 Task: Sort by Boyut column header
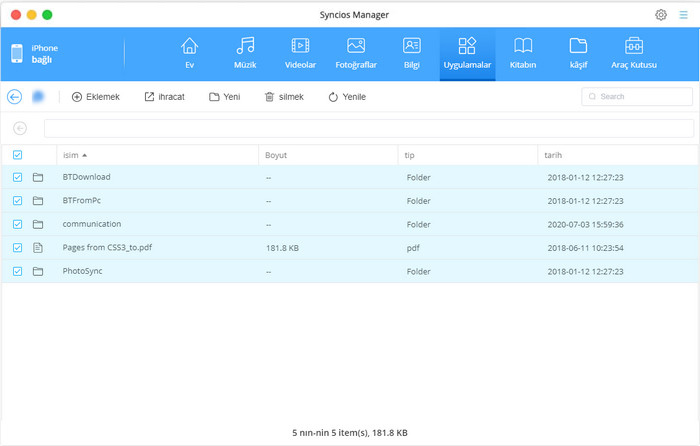[x=328, y=155]
